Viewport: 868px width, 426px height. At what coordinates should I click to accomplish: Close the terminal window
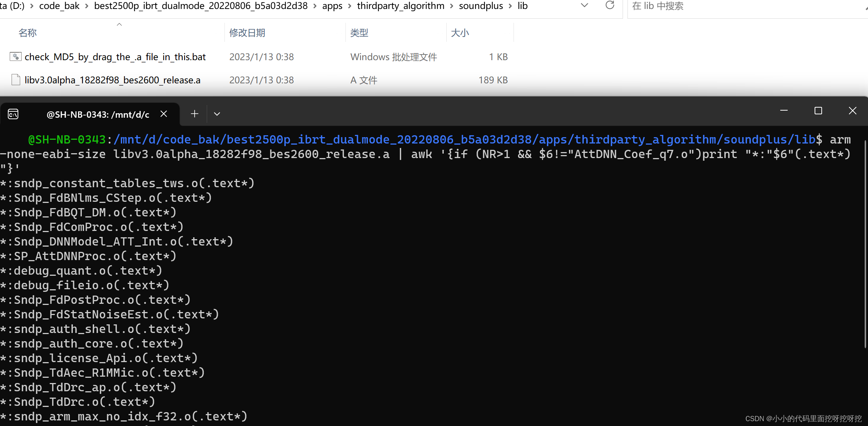click(x=852, y=111)
